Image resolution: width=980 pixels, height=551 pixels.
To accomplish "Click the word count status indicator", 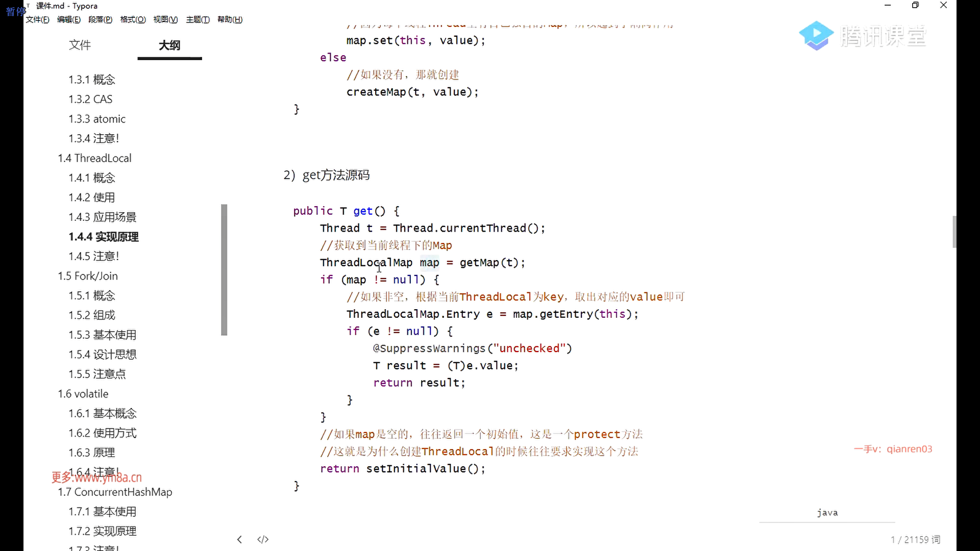I will click(915, 539).
